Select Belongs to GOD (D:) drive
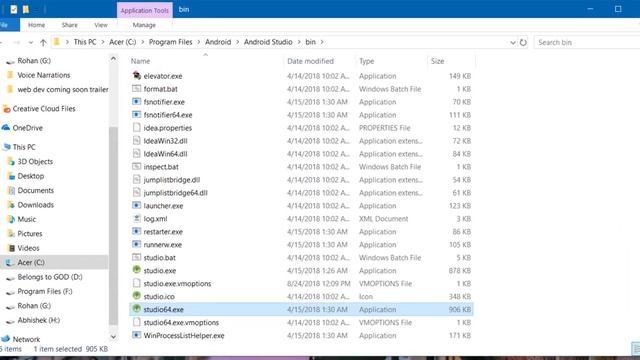The width and height of the screenshot is (640, 360). 49,277
